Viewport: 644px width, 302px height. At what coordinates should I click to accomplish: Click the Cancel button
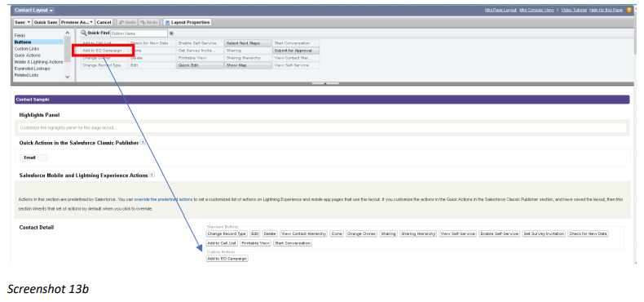coord(104,22)
